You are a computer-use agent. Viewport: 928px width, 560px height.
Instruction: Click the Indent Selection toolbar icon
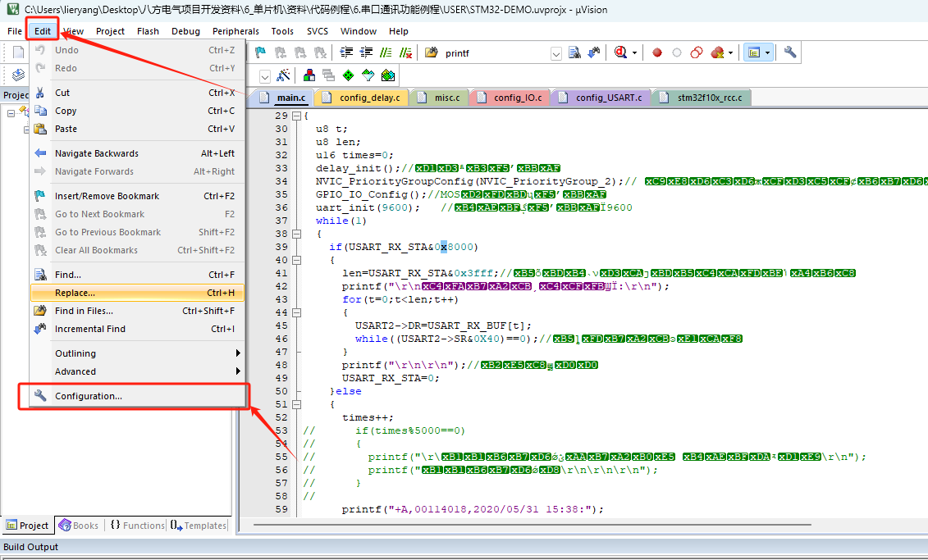pyautogui.click(x=346, y=52)
